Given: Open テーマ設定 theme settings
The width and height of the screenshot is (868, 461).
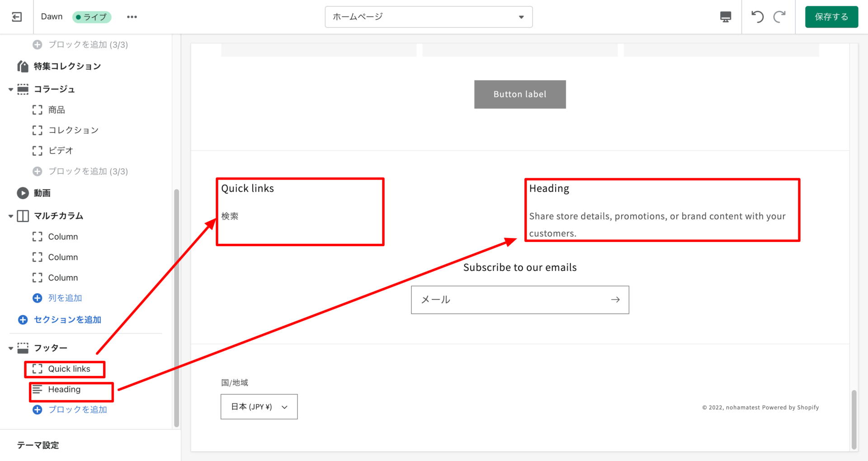Looking at the screenshot, I should click(x=38, y=445).
